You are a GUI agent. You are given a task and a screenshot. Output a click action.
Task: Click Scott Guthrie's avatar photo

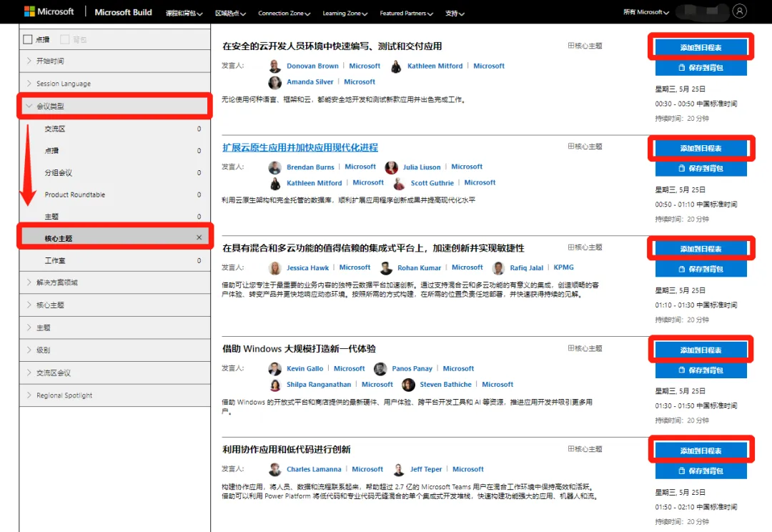click(400, 183)
